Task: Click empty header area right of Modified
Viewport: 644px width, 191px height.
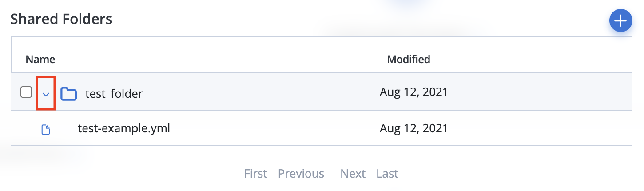Action: tap(531, 59)
